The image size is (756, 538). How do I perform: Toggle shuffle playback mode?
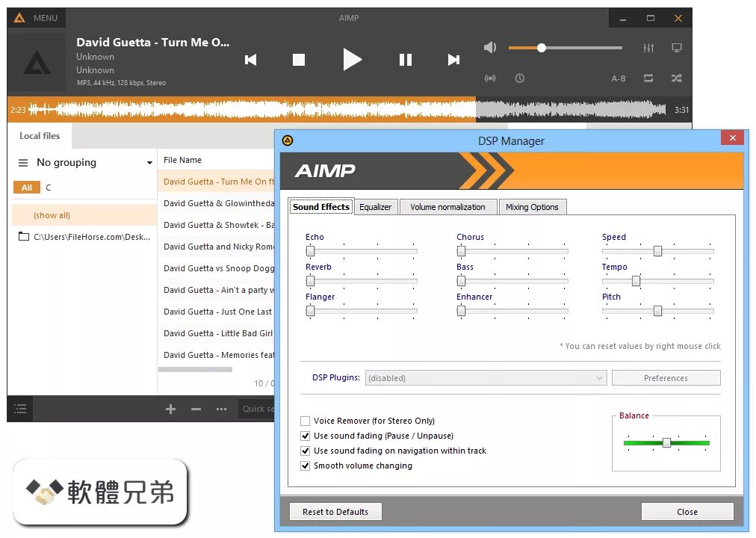click(x=677, y=78)
